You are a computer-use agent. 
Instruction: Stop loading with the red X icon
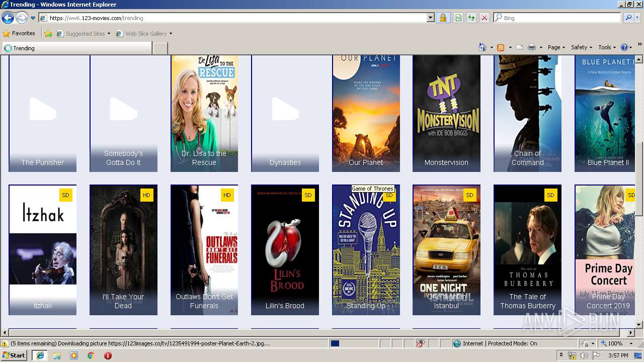coord(485,18)
